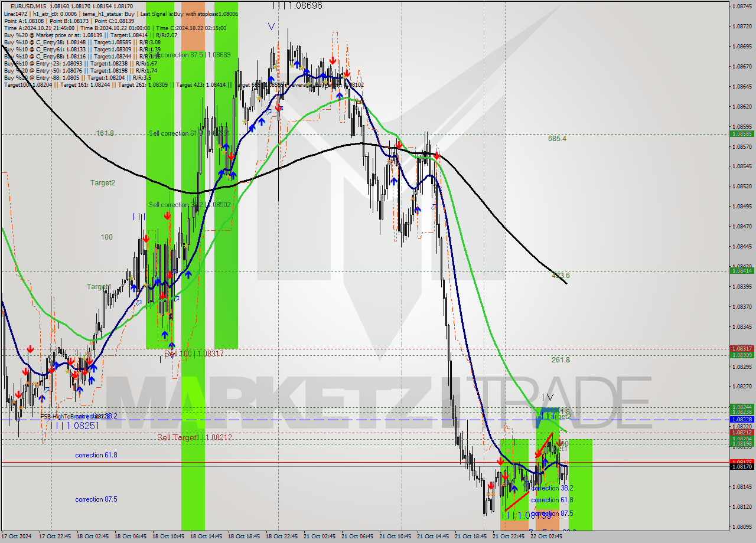Click the 'Target2' label near the 18 Oct candles

103,183
